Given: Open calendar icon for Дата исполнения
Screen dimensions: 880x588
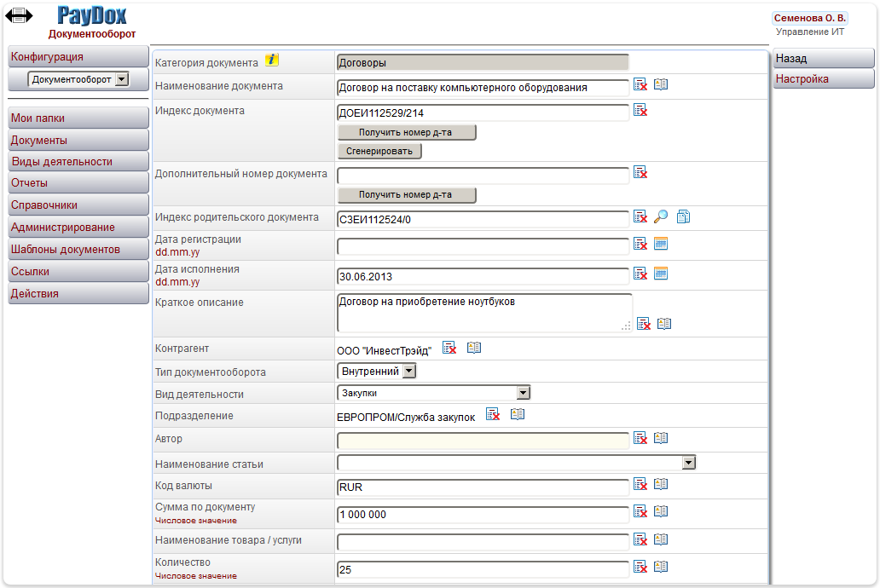Looking at the screenshot, I should coord(660,274).
